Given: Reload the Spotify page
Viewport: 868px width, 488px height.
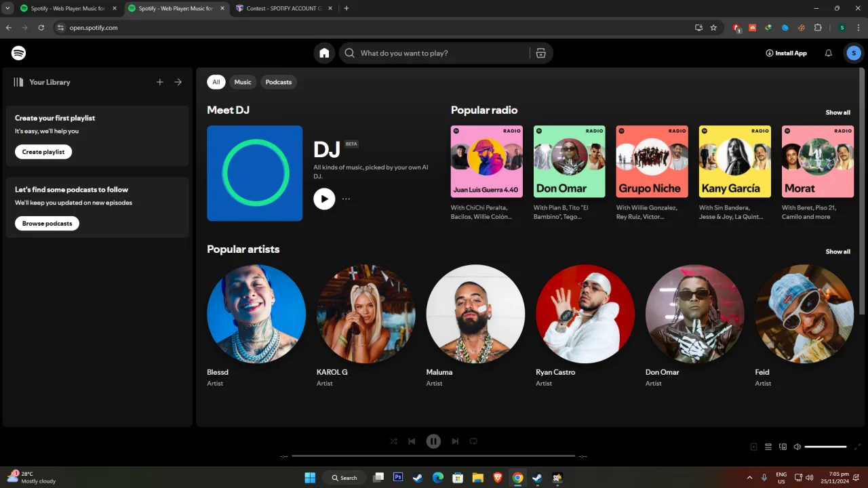Looking at the screenshot, I should pos(41,28).
